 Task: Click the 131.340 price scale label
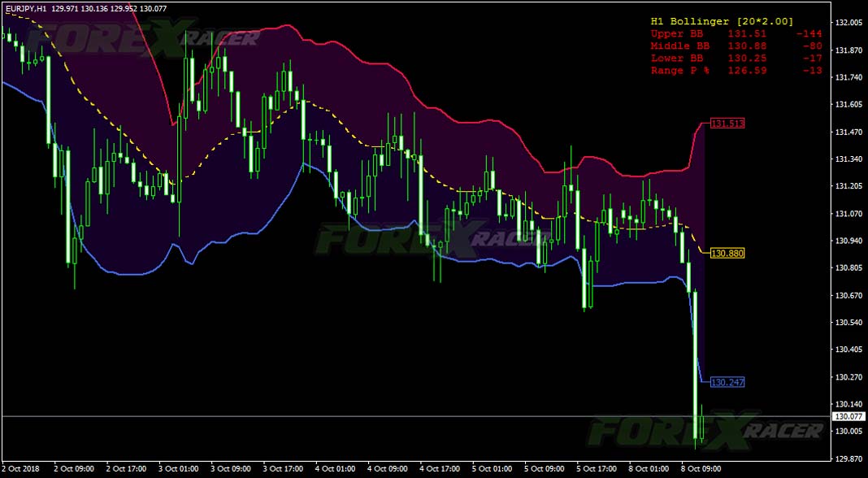tap(848, 159)
